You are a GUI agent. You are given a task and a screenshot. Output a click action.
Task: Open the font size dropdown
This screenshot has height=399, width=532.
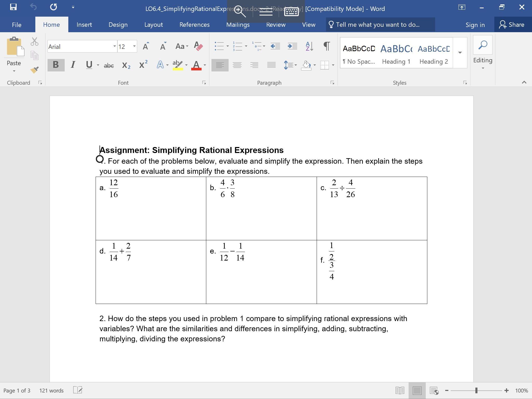[x=134, y=46]
